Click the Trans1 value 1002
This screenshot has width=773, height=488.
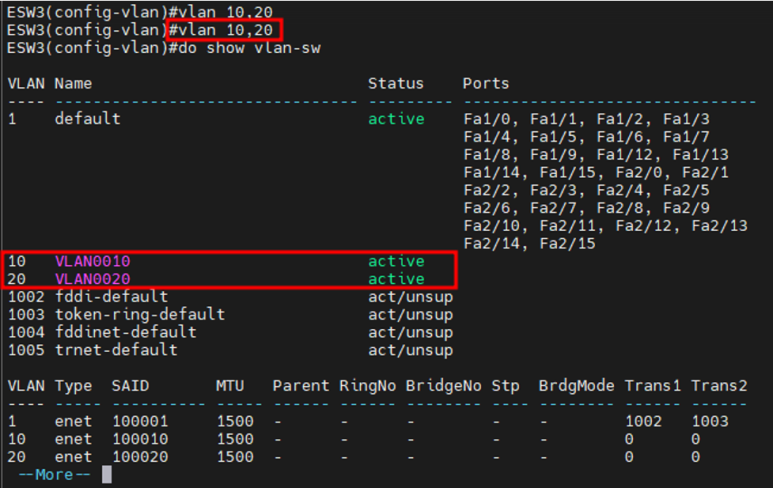(x=643, y=421)
